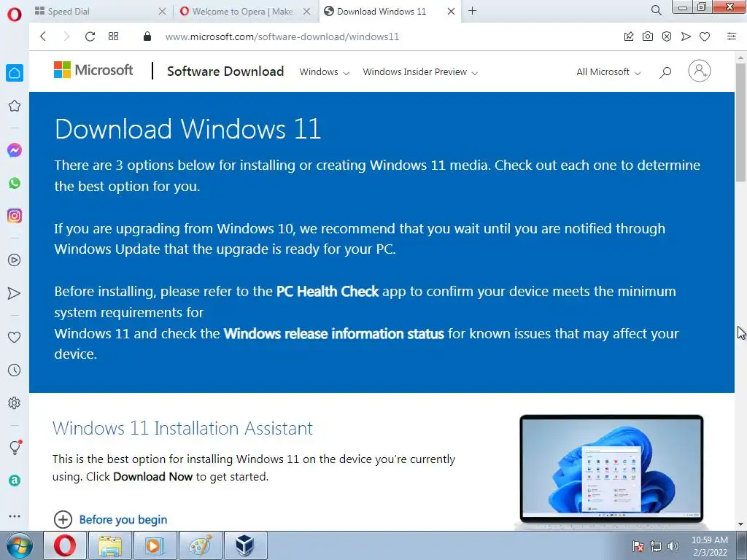Screen dimensions: 747x560
Task: Expand the All Microsoft menu
Action: coord(608,72)
